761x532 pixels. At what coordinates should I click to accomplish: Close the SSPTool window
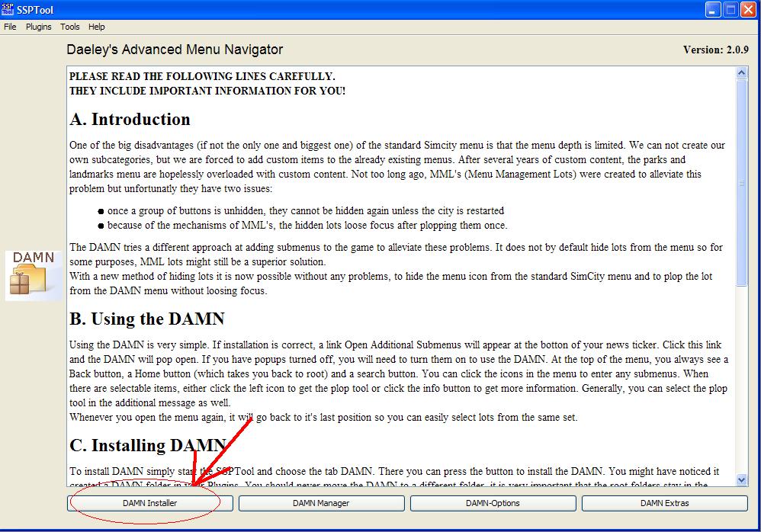[x=748, y=10]
